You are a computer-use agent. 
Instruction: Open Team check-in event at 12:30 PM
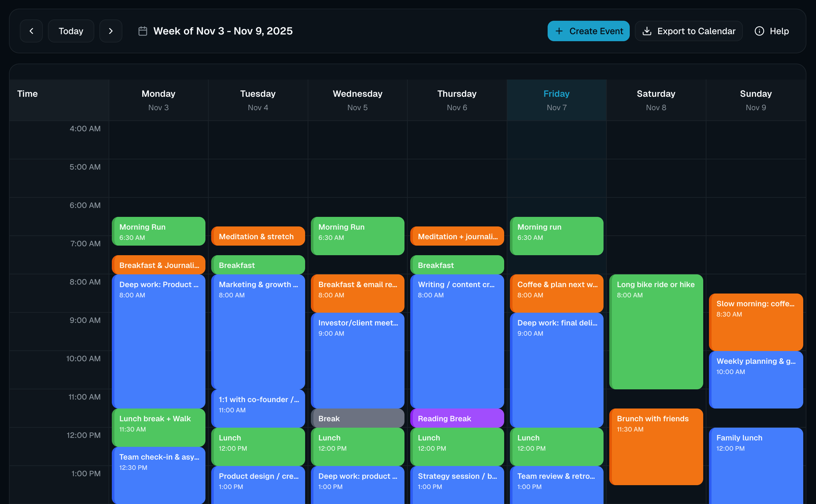tap(158, 475)
